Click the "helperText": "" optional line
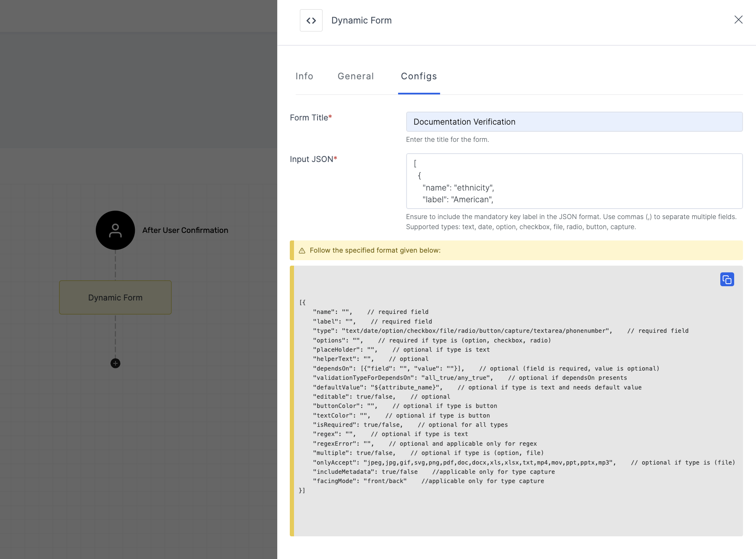756x559 pixels. coord(371,359)
